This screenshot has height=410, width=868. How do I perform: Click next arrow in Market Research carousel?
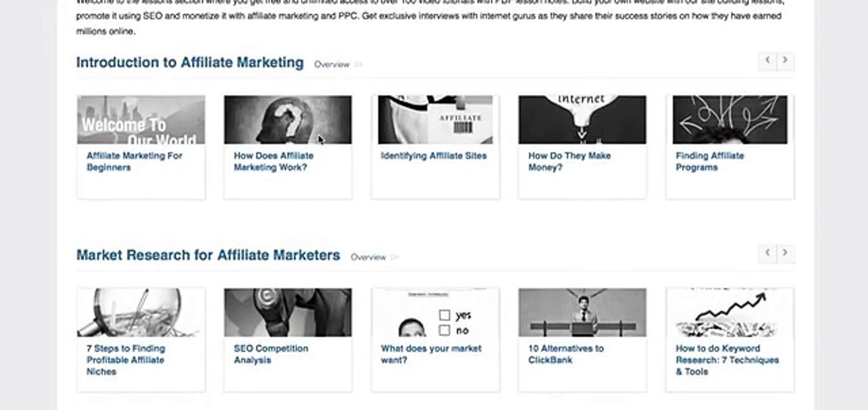click(x=785, y=253)
